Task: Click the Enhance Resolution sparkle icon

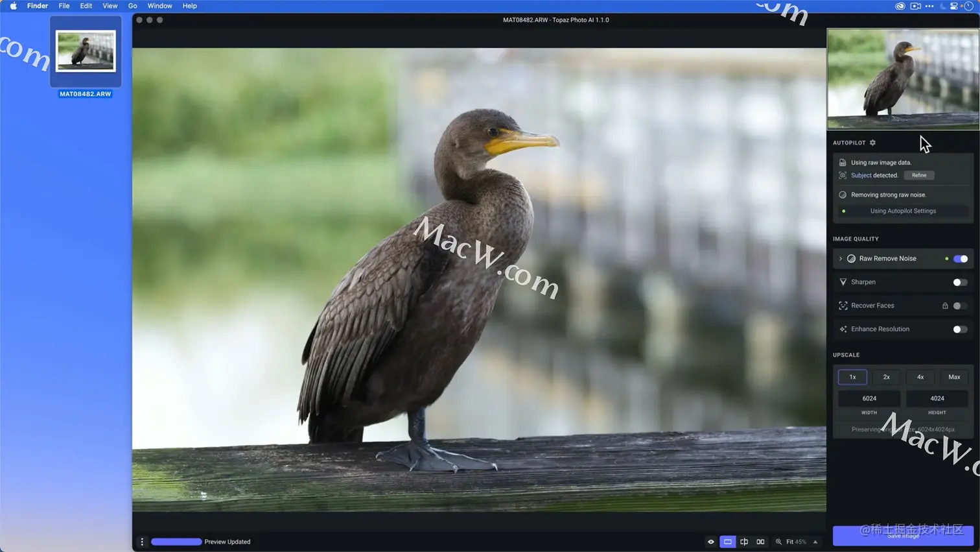Action: [x=843, y=329]
